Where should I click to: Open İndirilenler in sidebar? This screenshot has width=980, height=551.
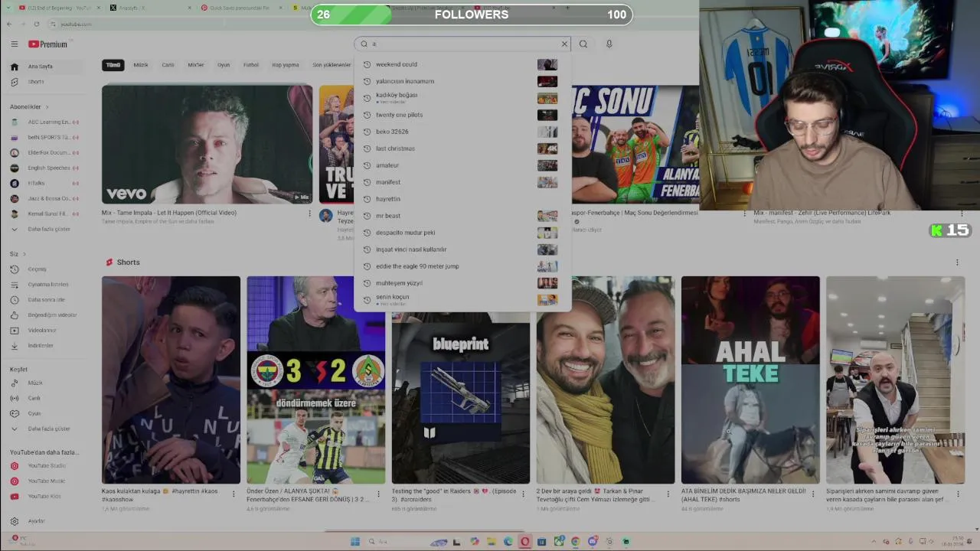[46, 346]
